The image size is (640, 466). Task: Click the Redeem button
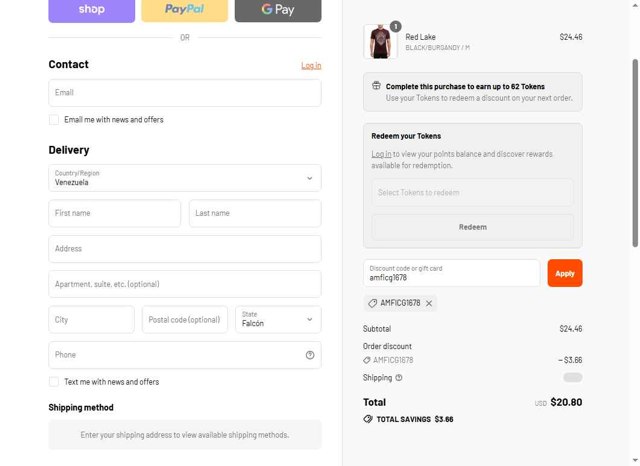[473, 227]
